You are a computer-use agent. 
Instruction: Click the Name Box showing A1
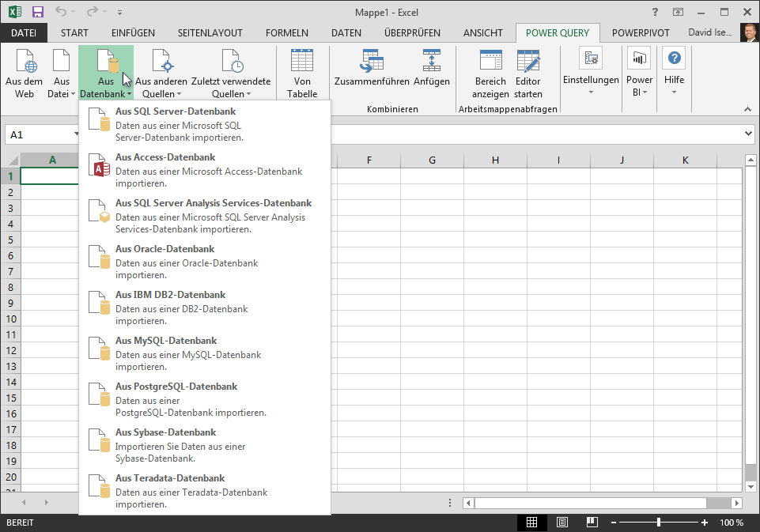click(41, 134)
